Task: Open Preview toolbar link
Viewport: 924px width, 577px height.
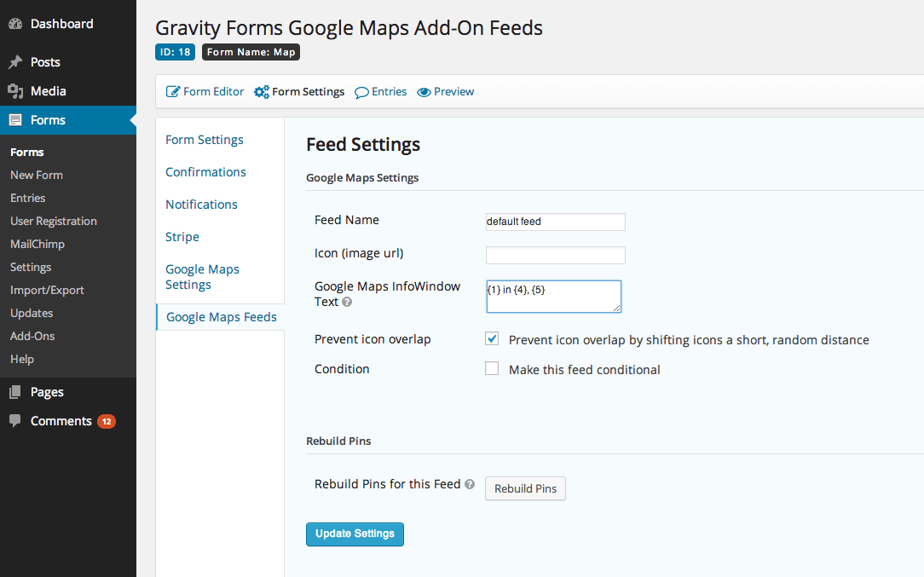Action: click(446, 92)
